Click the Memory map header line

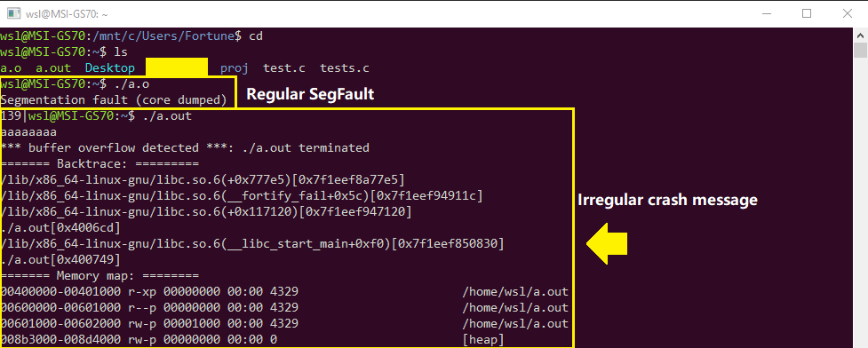tap(100, 275)
